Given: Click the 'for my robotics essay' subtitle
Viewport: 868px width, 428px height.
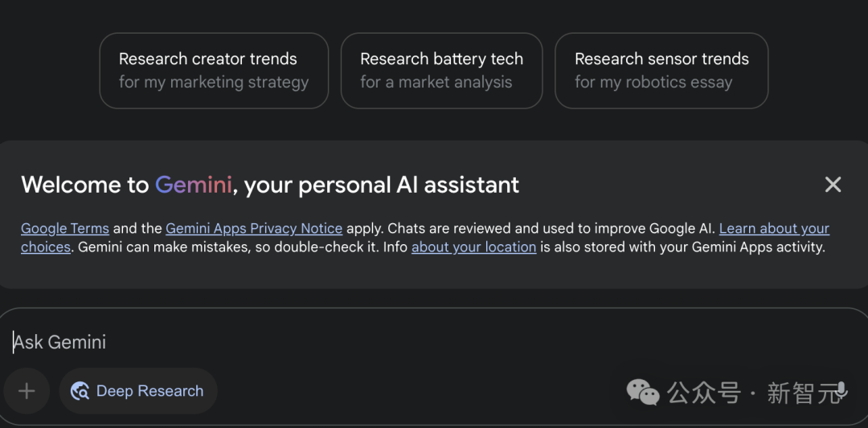Looking at the screenshot, I should (653, 83).
